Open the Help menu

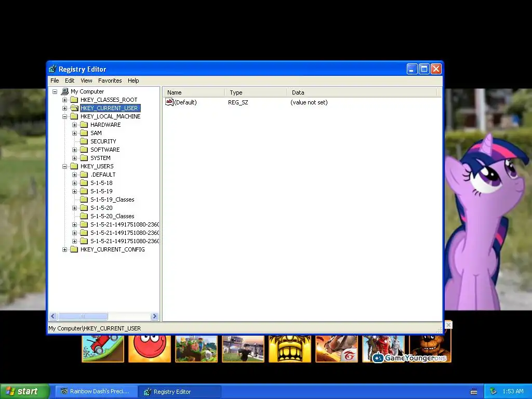[x=134, y=81]
